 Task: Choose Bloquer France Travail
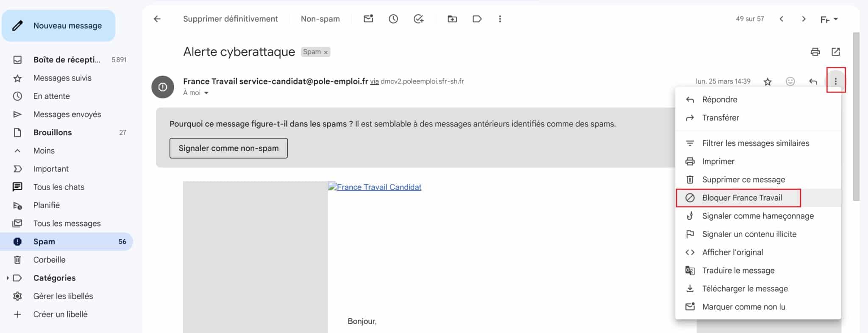coord(758,198)
